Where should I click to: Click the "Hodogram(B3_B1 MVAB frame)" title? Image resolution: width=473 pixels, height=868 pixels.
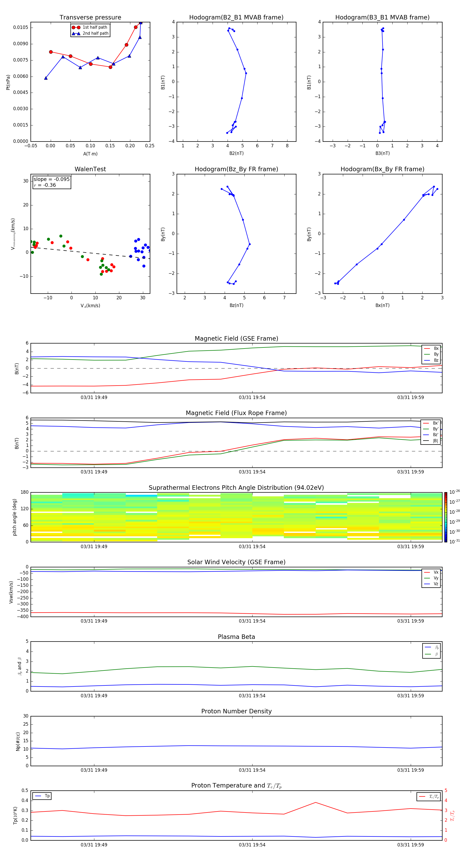382,18
